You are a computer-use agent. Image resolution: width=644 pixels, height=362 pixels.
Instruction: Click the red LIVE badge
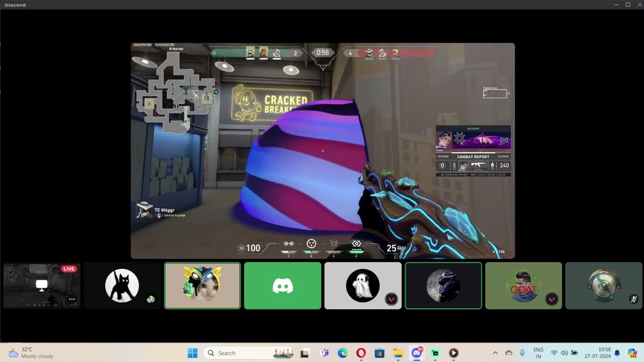coord(69,269)
